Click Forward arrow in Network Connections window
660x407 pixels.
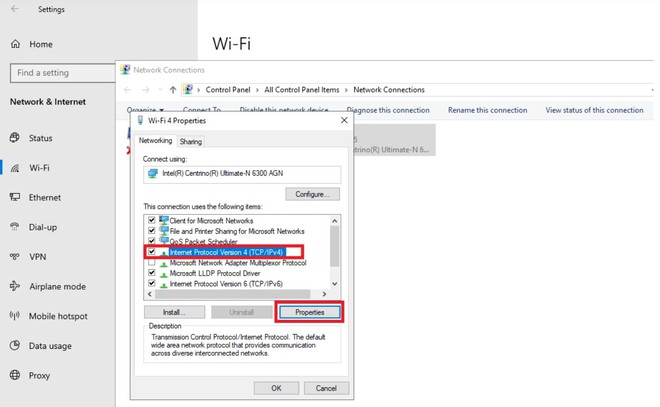point(146,90)
